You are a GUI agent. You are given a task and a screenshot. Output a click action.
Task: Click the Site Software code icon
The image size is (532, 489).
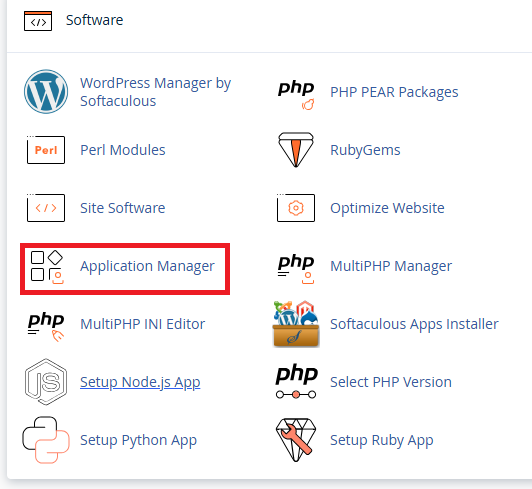[46, 208]
